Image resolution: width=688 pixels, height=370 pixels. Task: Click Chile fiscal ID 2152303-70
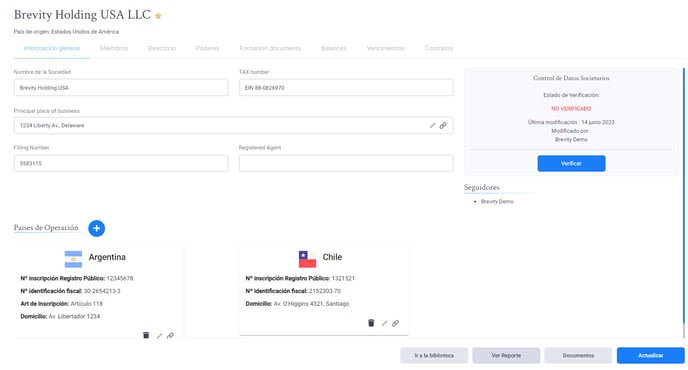click(325, 291)
